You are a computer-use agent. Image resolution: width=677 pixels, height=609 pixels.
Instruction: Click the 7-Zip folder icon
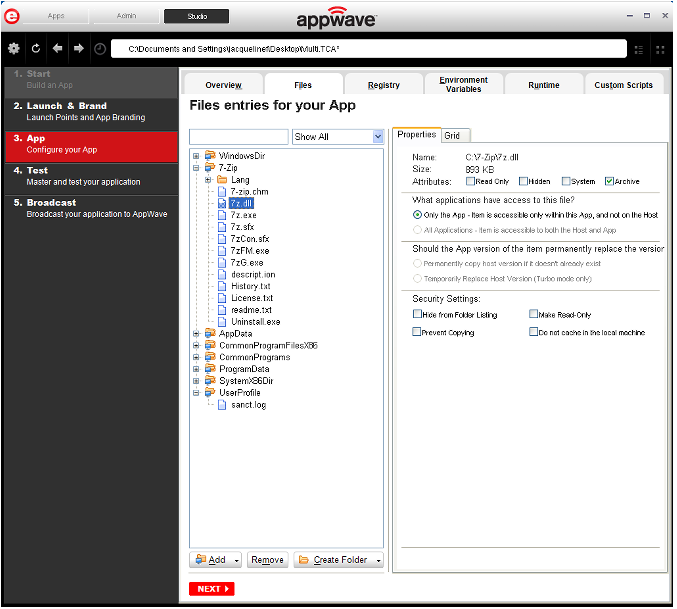[x=210, y=167]
